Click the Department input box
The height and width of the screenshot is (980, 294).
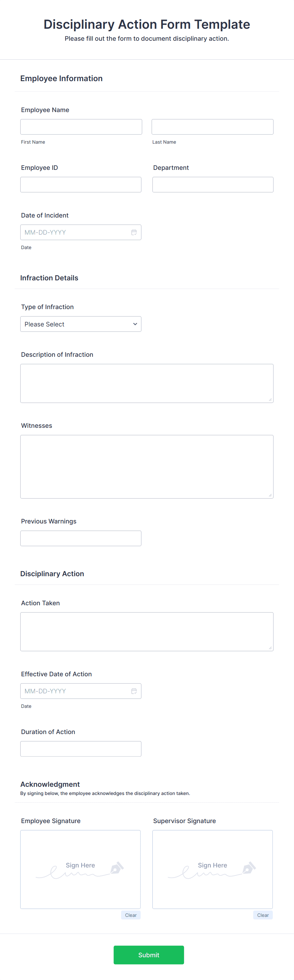[213, 184]
